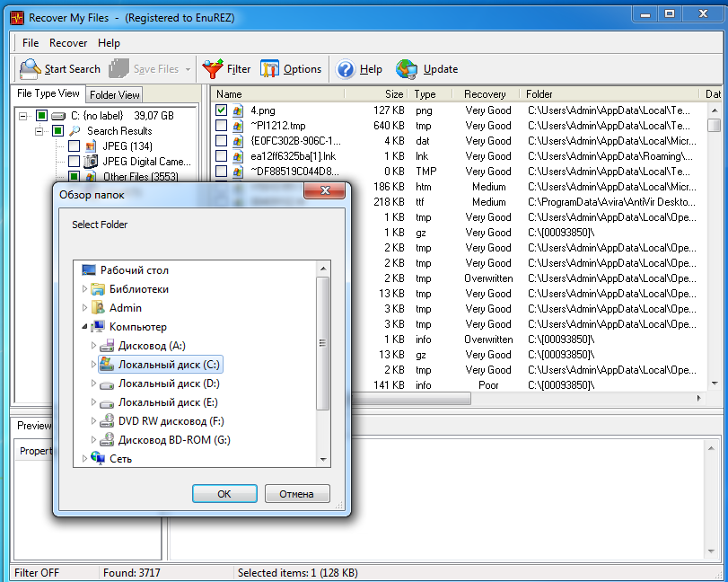The width and height of the screenshot is (728, 582).
Task: Open the Recover menu
Action: coord(68,43)
